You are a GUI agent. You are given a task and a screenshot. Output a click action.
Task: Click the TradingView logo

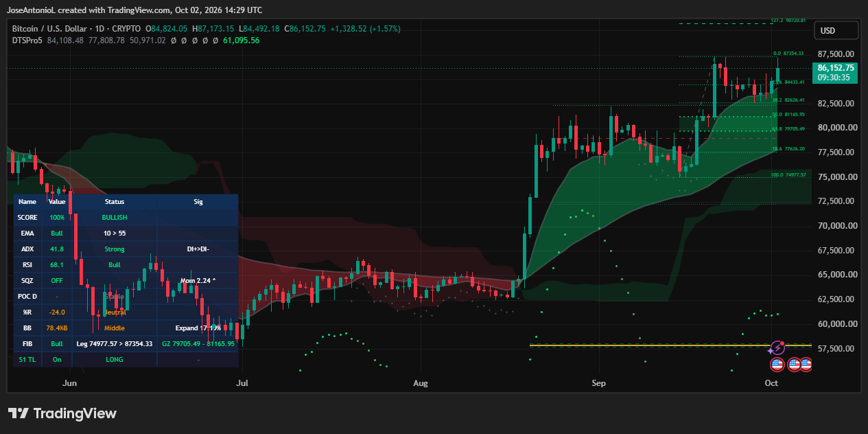(62, 413)
